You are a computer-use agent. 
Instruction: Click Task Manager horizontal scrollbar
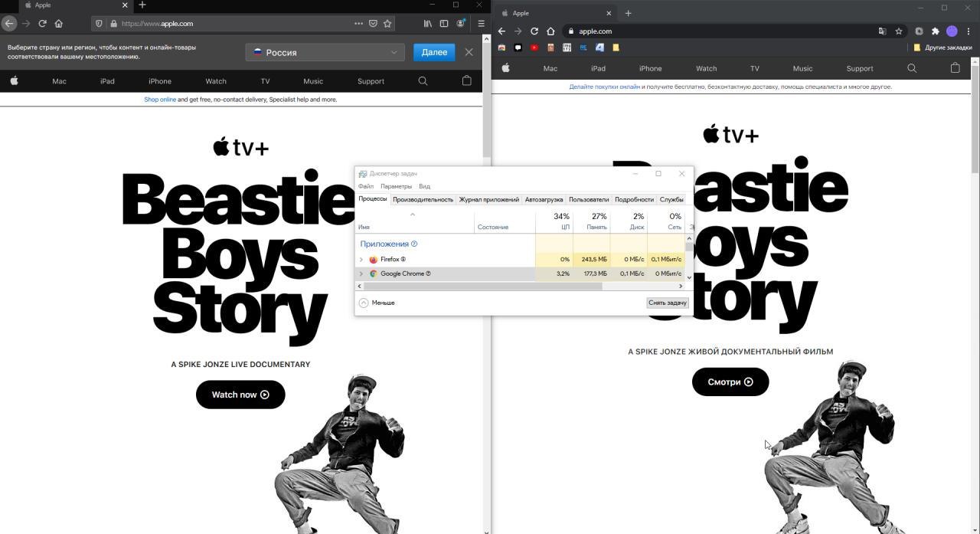pyautogui.click(x=482, y=287)
